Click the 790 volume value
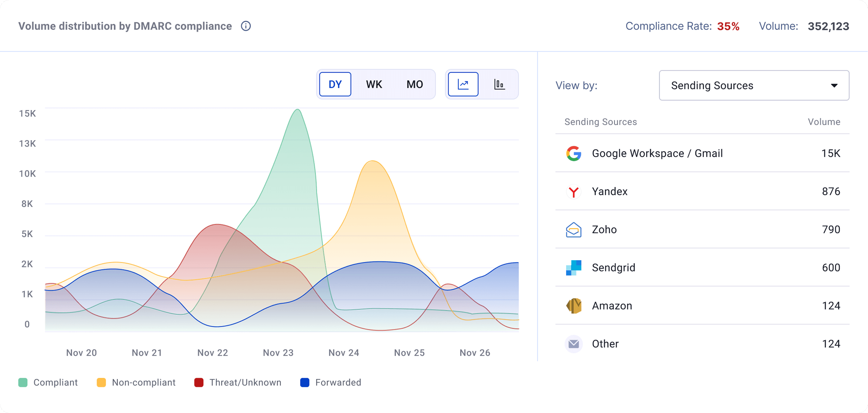The width and height of the screenshot is (868, 413). (831, 230)
